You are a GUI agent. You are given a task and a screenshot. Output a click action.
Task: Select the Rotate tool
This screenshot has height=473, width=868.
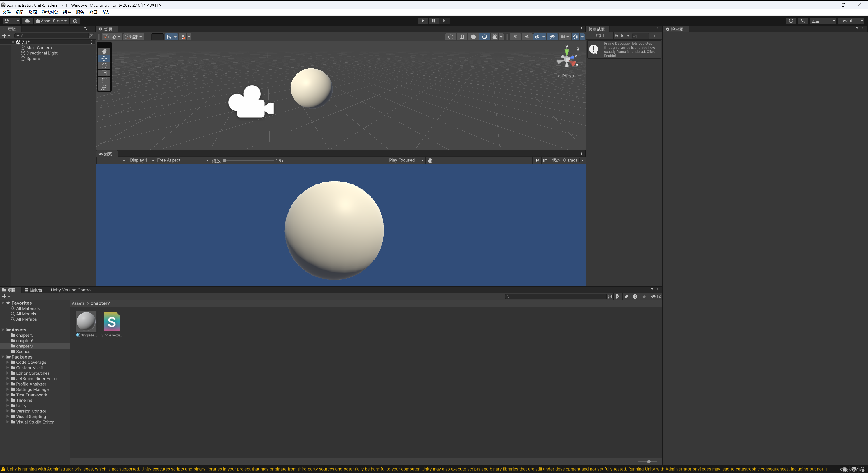pyautogui.click(x=104, y=66)
